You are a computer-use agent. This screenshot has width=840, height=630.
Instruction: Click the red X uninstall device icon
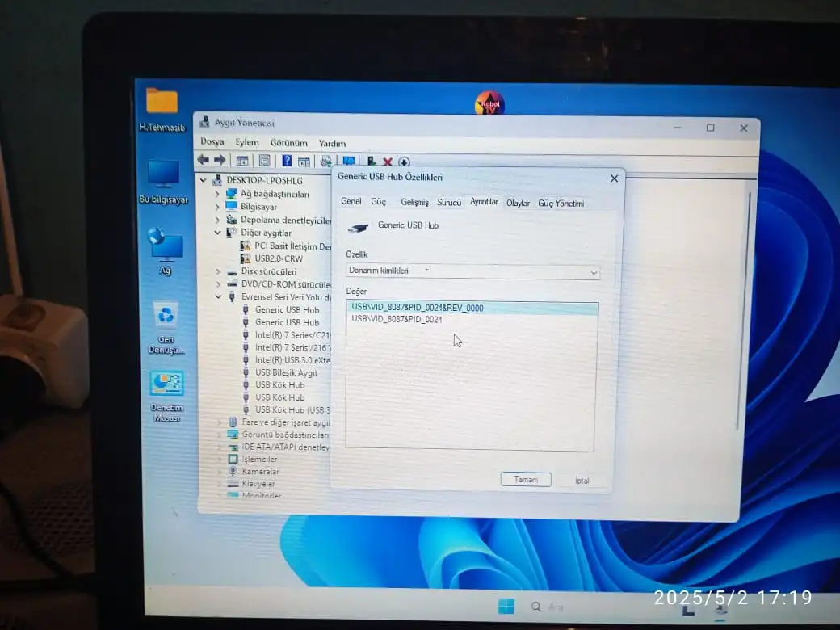(388, 162)
